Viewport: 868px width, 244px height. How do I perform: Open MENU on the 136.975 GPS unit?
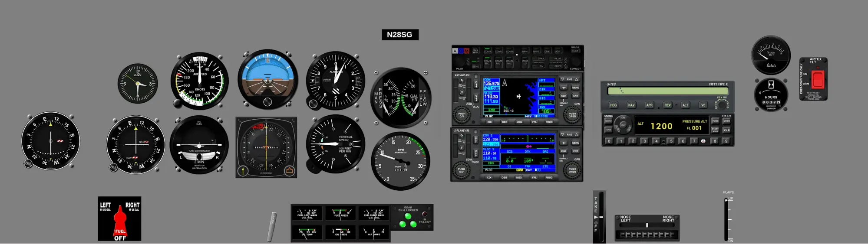coord(576,88)
